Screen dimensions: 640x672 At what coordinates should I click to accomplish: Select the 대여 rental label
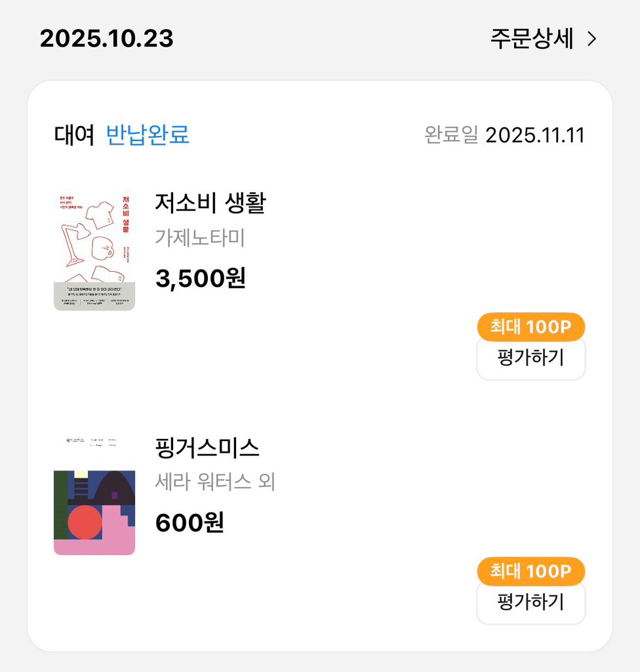click(75, 135)
